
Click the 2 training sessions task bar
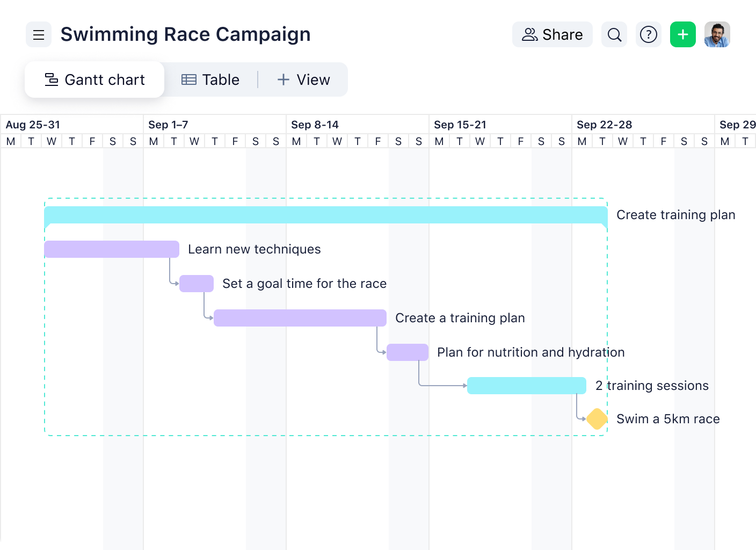(x=526, y=385)
